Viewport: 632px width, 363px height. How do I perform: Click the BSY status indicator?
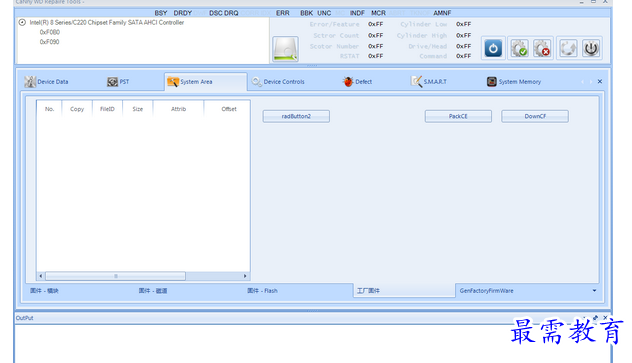161,13
